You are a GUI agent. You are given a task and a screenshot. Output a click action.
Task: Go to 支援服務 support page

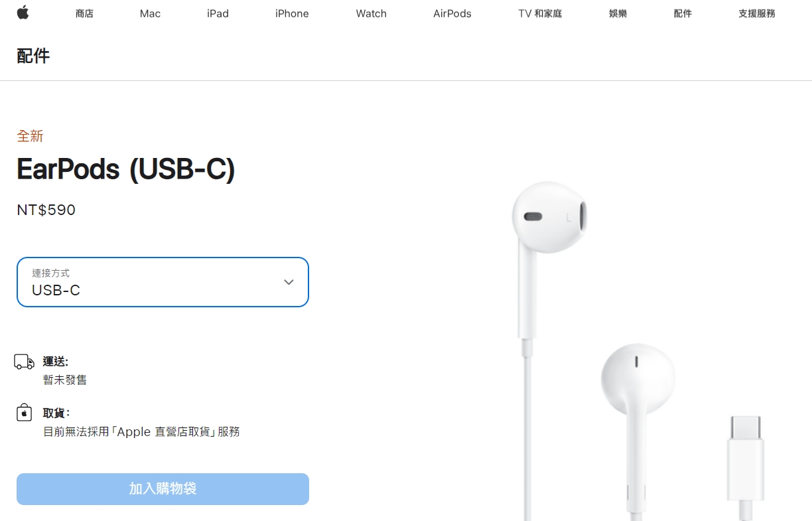coord(757,13)
